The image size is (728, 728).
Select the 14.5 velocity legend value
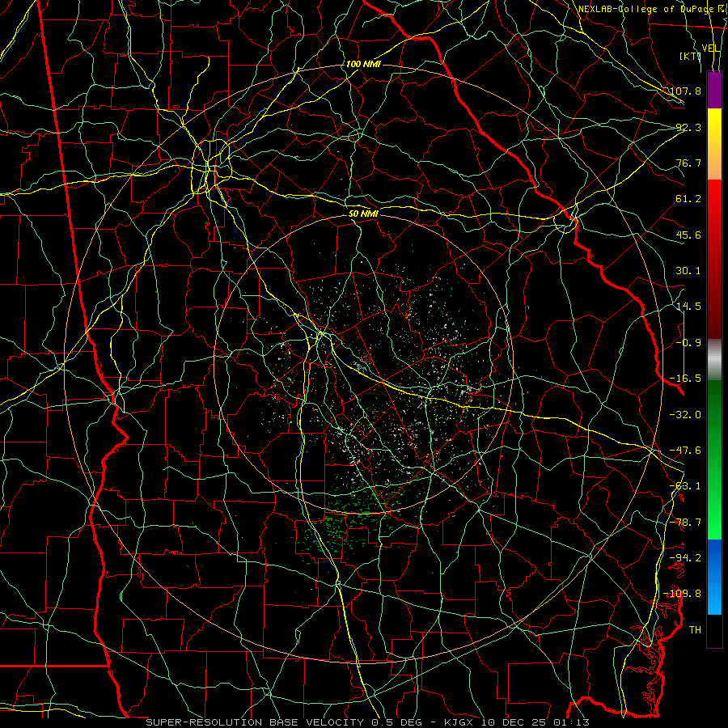click(x=688, y=307)
